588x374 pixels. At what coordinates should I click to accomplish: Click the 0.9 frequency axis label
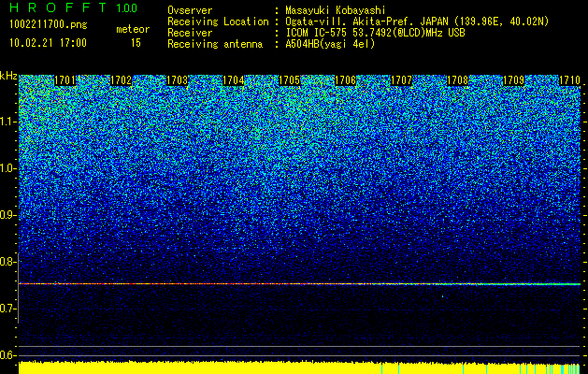click(7, 215)
